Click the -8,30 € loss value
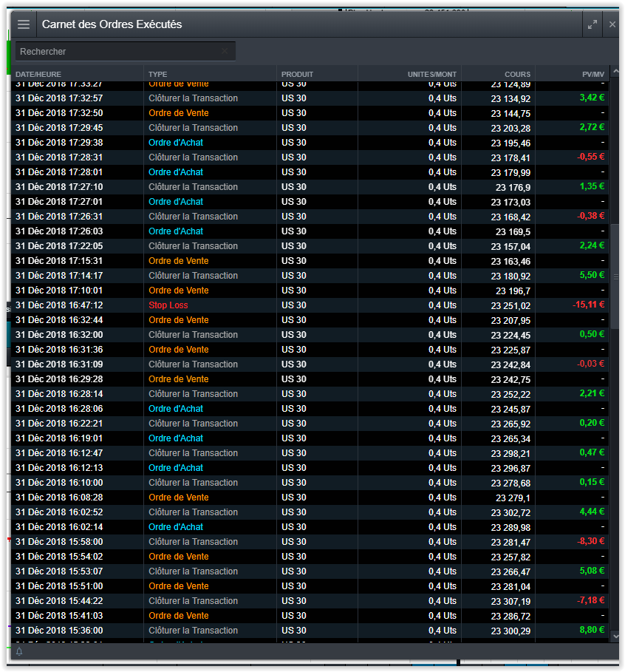The image size is (625, 672). click(x=591, y=541)
